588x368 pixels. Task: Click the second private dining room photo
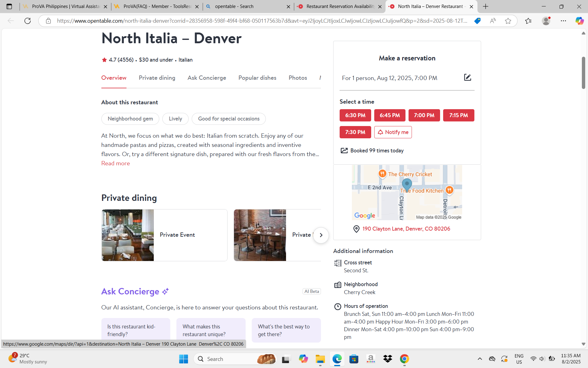[260, 235]
